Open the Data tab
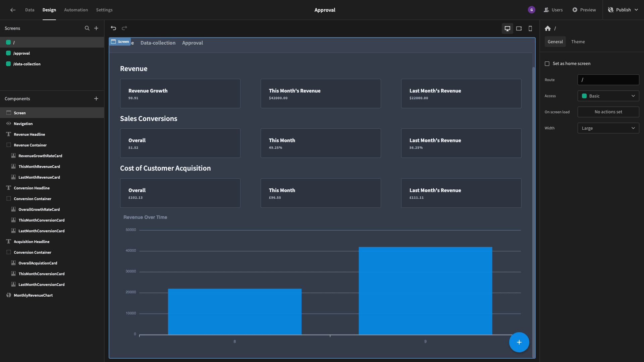644x362 pixels. pyautogui.click(x=30, y=10)
